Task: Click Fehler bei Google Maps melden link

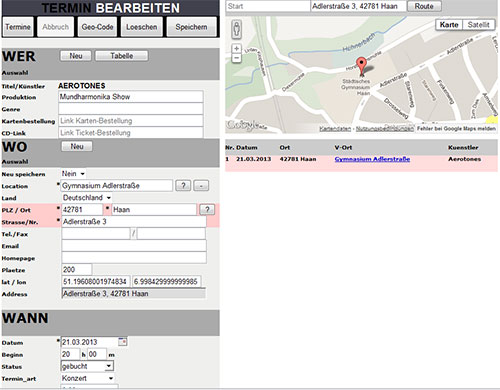Action: click(456, 129)
